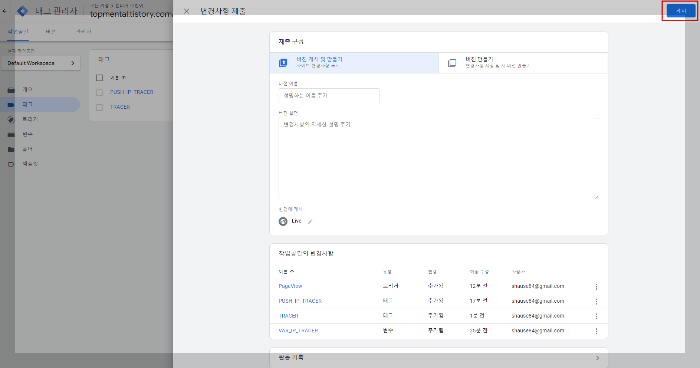Image resolution: width=700 pixels, height=368 pixels.
Task: Toggle the select-all checkbox in the tags list
Action: [100, 78]
